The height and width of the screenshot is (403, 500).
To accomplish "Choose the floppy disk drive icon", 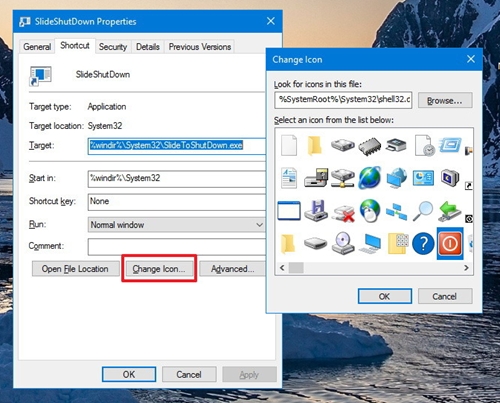I will tap(316, 211).
